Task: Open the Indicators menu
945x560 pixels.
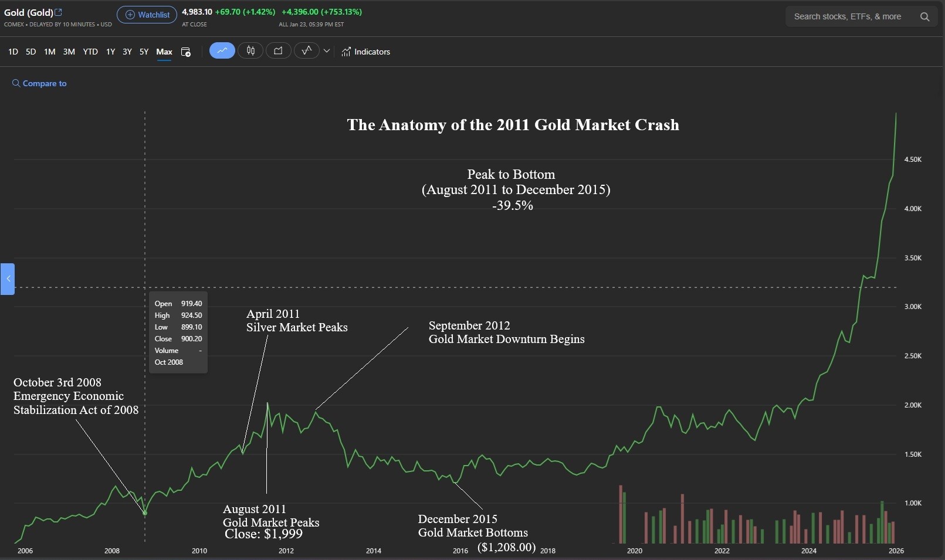Action: tap(365, 52)
